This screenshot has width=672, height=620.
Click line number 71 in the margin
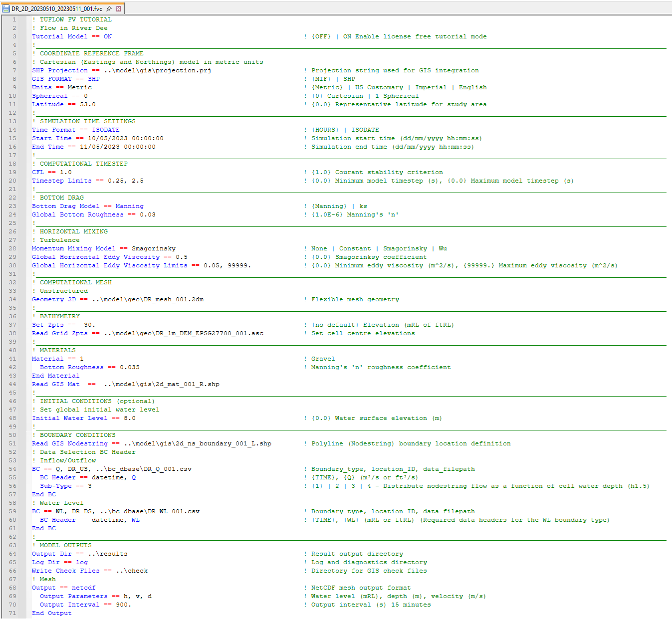(x=13, y=613)
